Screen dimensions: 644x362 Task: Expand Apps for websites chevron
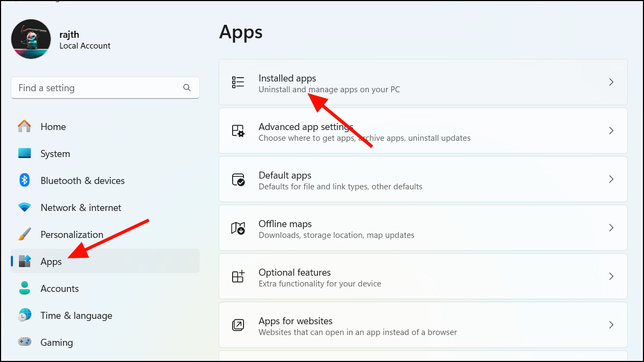coord(611,325)
